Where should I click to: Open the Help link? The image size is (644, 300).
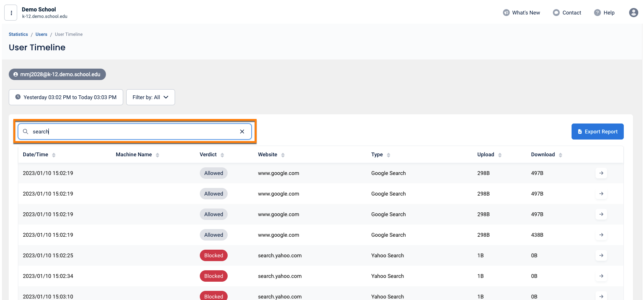coord(604,13)
